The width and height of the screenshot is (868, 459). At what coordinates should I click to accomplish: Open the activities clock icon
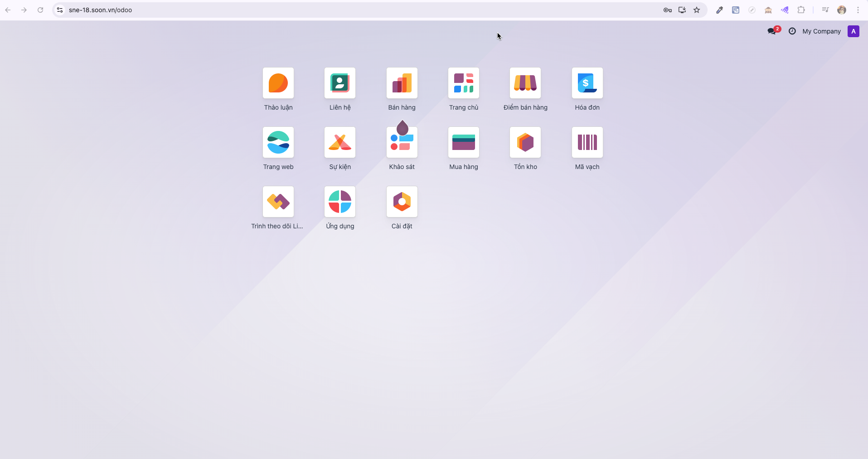pos(792,31)
